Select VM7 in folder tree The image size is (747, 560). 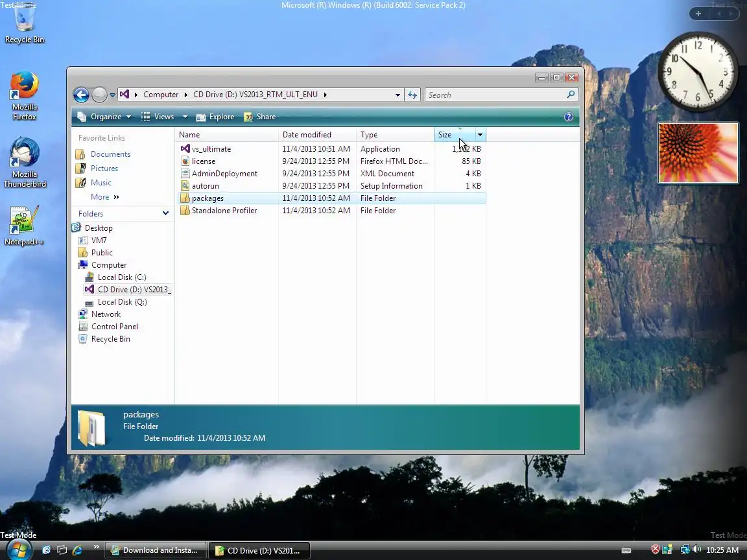(x=99, y=240)
